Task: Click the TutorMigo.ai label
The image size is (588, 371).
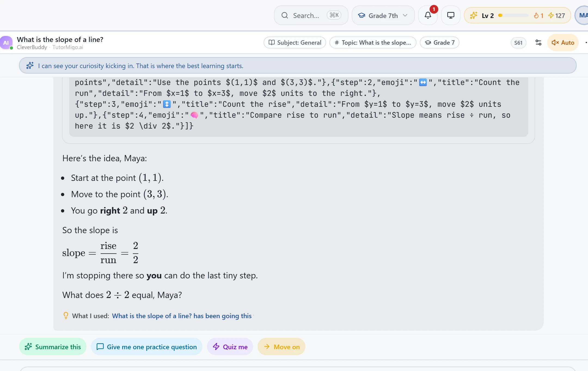Action: click(68, 47)
